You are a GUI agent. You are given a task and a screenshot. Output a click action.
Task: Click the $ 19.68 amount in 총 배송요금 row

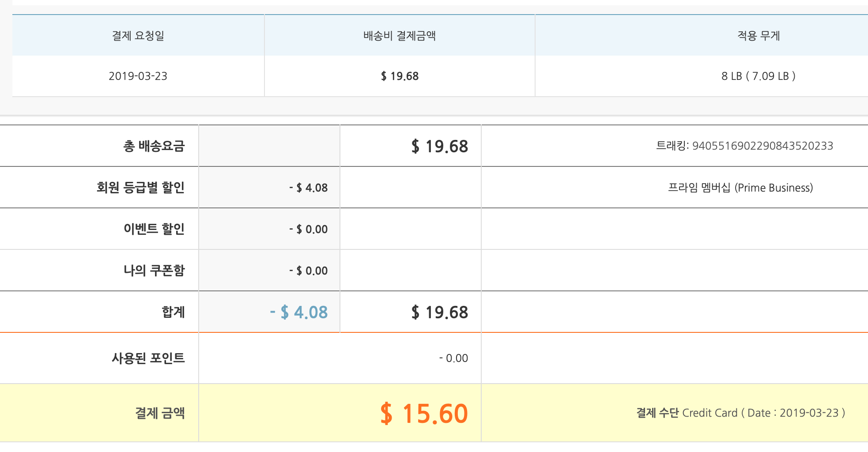439,146
